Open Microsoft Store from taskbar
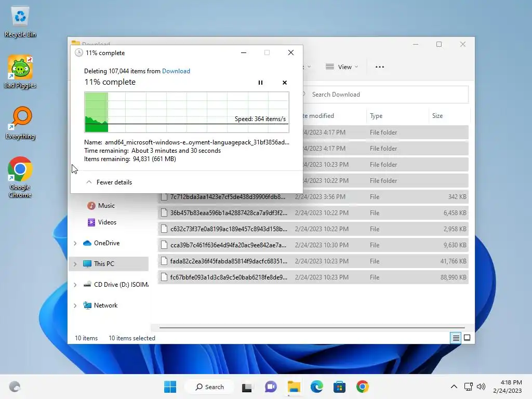This screenshot has width=532, height=399. [339, 387]
